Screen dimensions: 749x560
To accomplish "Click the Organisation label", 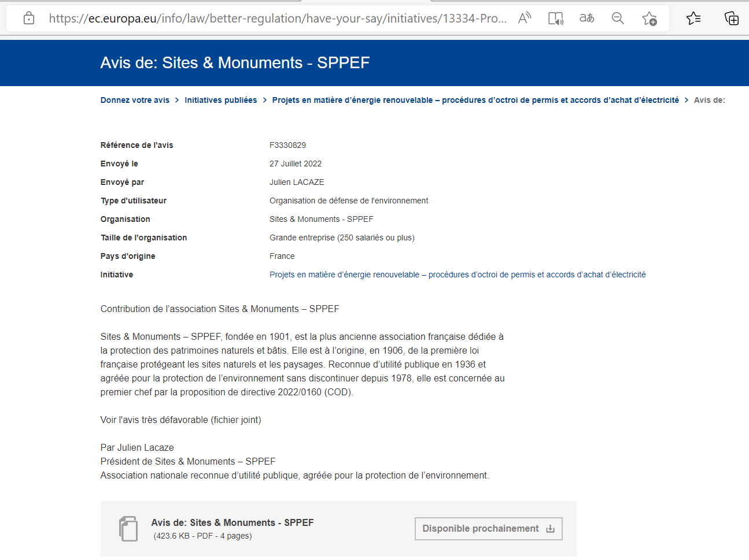I will [x=126, y=219].
